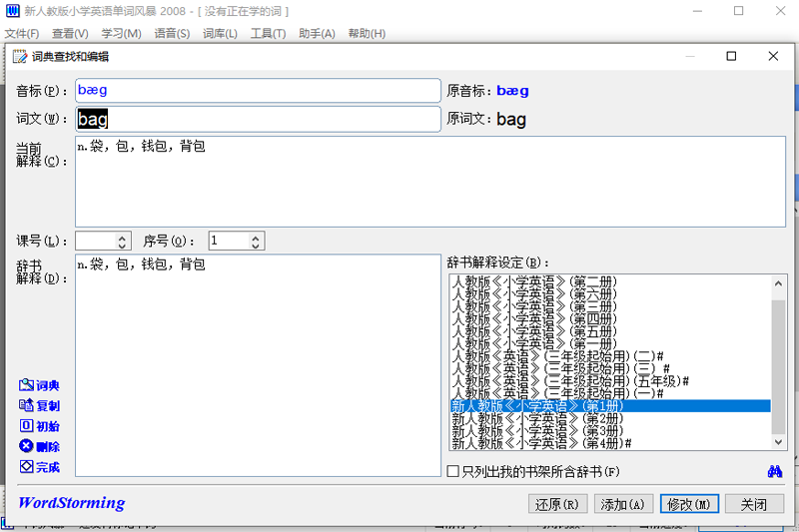799x532 pixels.
Task: Select 人教版《小学英语》(第三册) in list
Action: tap(610, 306)
